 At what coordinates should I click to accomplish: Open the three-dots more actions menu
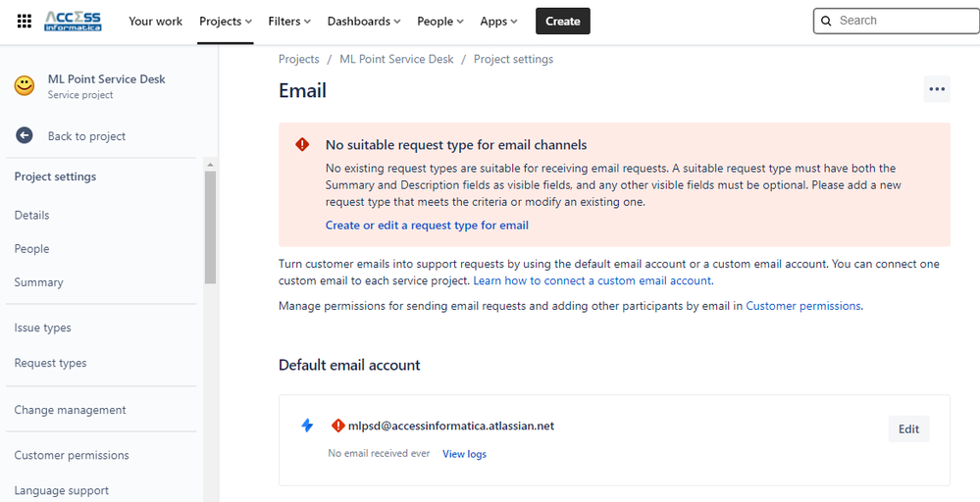point(937,89)
